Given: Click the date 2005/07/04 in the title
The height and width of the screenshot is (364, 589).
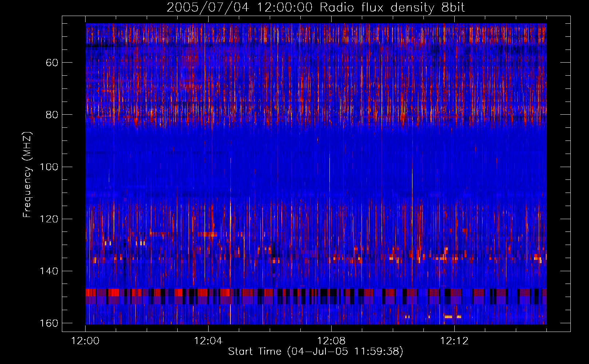Looking at the screenshot, I should point(208,8).
